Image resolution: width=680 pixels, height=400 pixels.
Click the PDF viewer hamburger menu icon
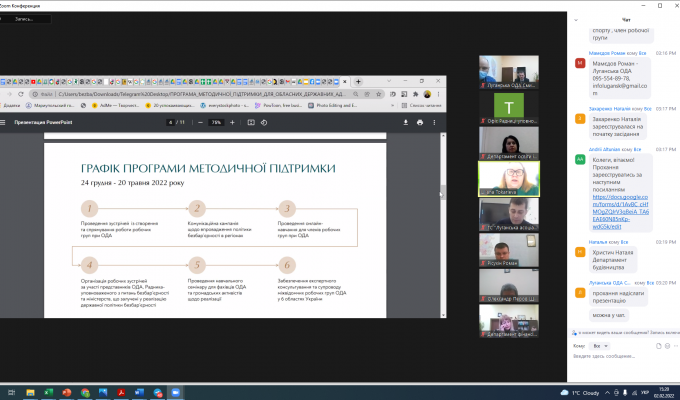(x=6, y=122)
